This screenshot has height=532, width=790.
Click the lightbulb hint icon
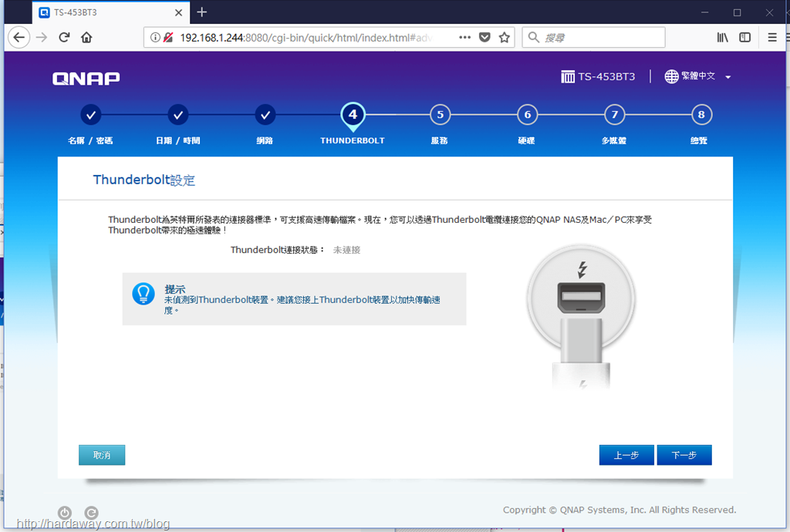pos(143,294)
